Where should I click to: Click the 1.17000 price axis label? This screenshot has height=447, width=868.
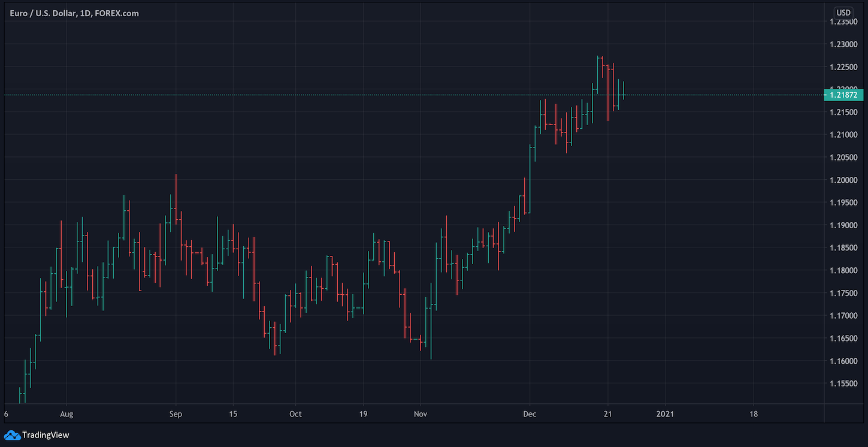843,316
